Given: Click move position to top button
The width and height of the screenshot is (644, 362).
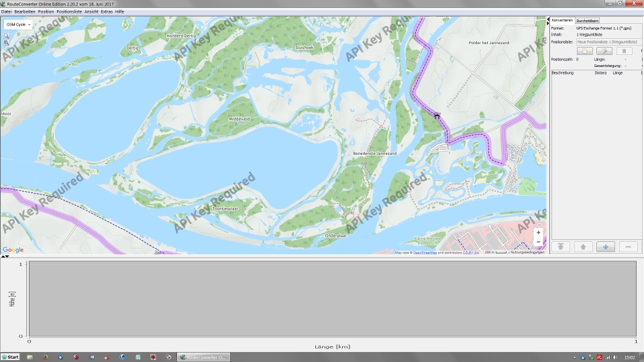Looking at the screenshot, I should click(x=560, y=247).
